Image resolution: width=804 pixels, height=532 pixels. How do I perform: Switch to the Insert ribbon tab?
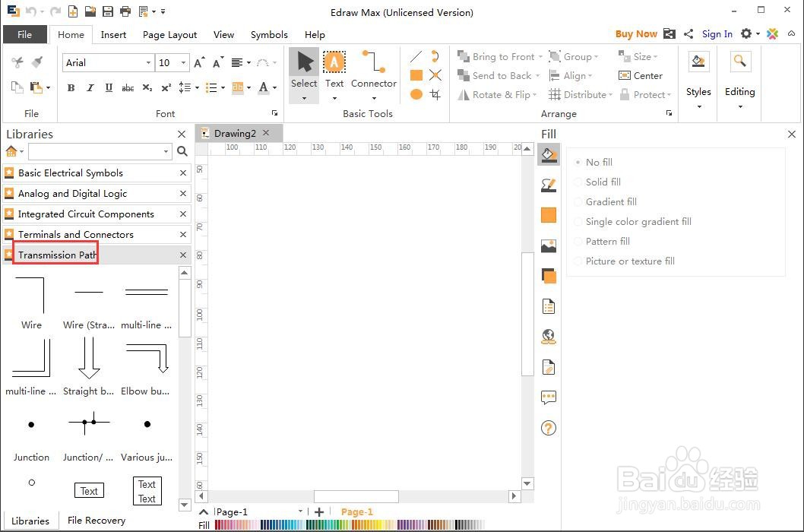[x=113, y=34]
